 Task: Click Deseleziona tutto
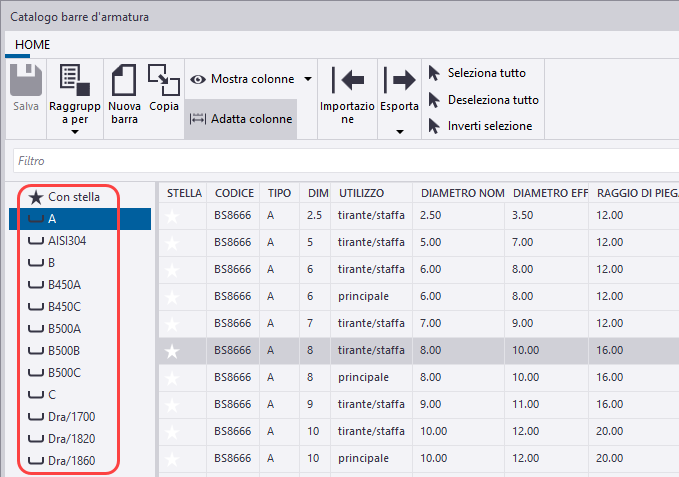click(492, 100)
